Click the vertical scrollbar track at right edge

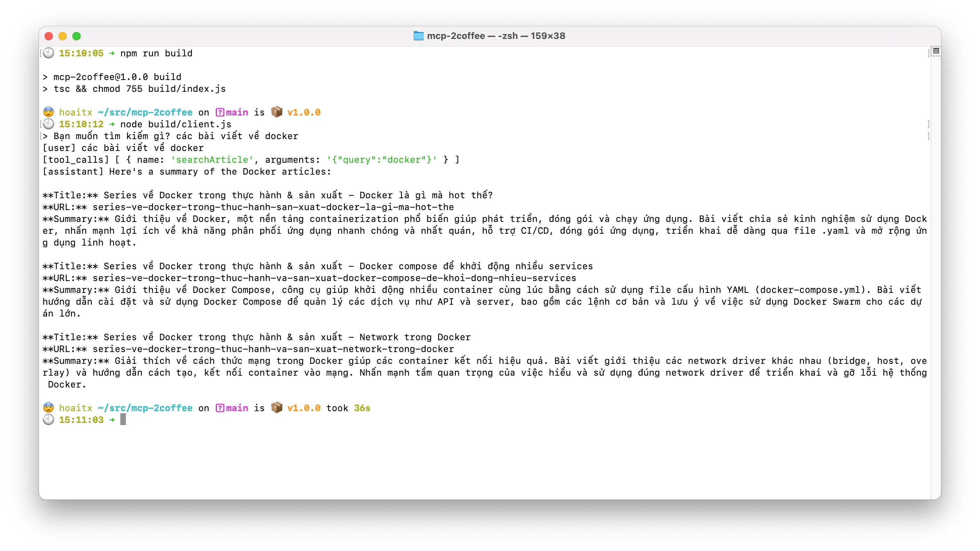935,266
